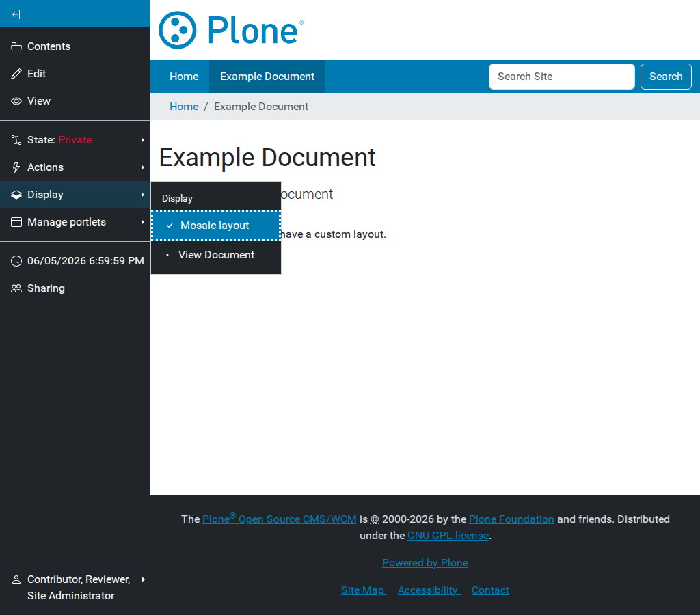Open the Accessibility footer link
The image size is (700, 615).
click(x=429, y=590)
